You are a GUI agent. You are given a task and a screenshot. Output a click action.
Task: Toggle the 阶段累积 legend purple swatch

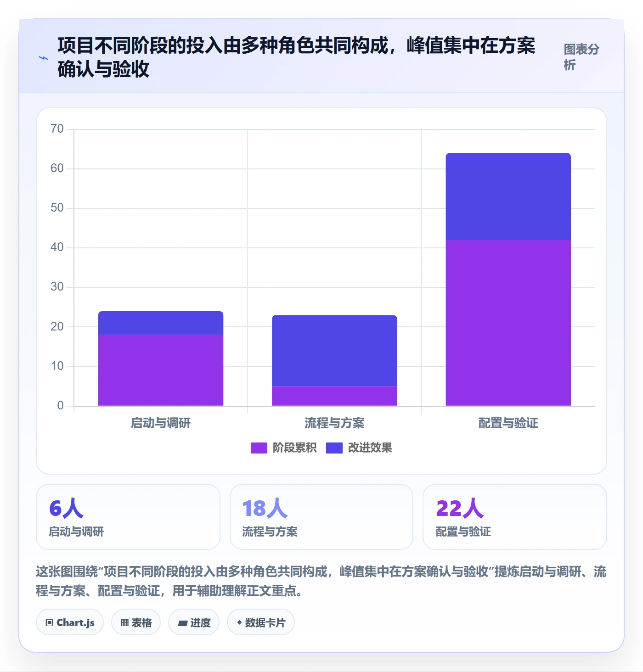tap(259, 448)
